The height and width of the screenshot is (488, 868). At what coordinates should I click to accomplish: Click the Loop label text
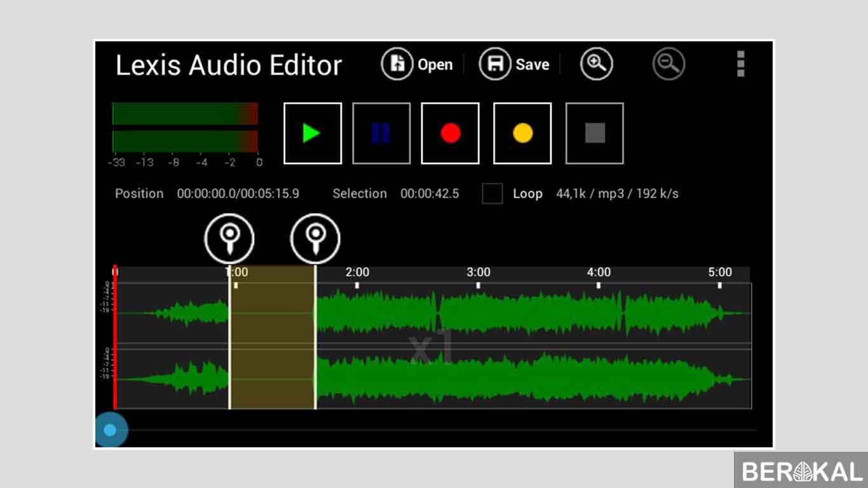pos(527,193)
